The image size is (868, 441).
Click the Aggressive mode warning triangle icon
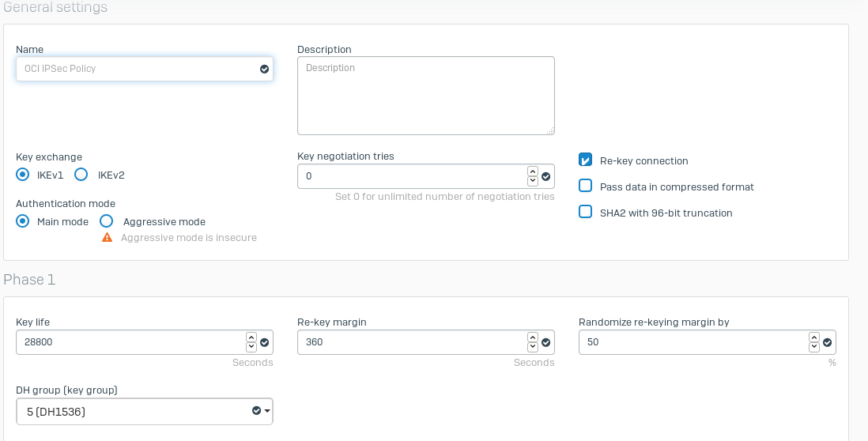click(x=108, y=237)
